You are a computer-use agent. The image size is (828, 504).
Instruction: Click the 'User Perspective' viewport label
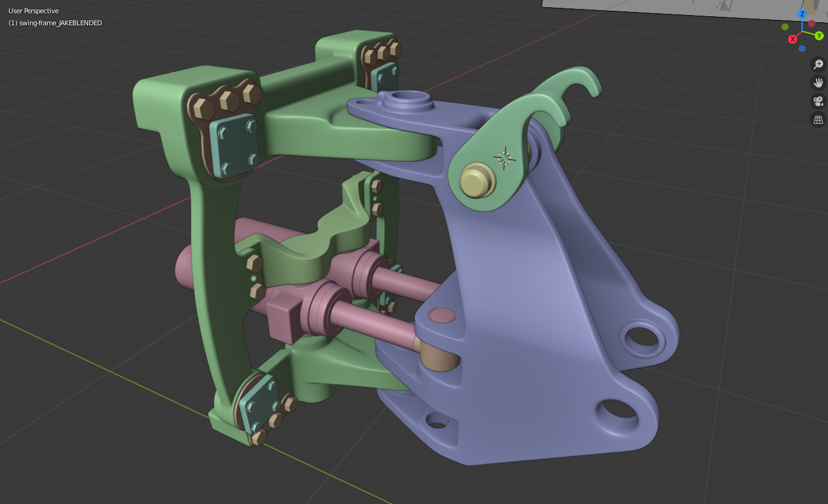(x=33, y=11)
